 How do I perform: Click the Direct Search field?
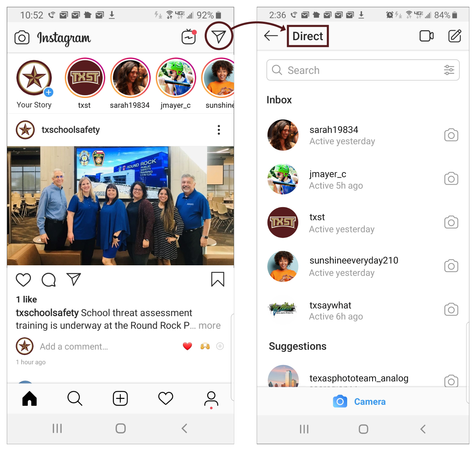[363, 70]
